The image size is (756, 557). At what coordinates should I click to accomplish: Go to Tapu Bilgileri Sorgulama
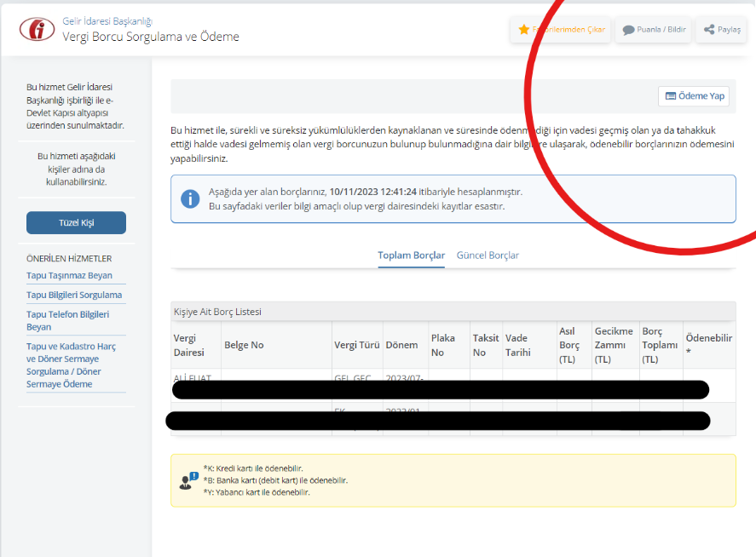pyautogui.click(x=74, y=296)
